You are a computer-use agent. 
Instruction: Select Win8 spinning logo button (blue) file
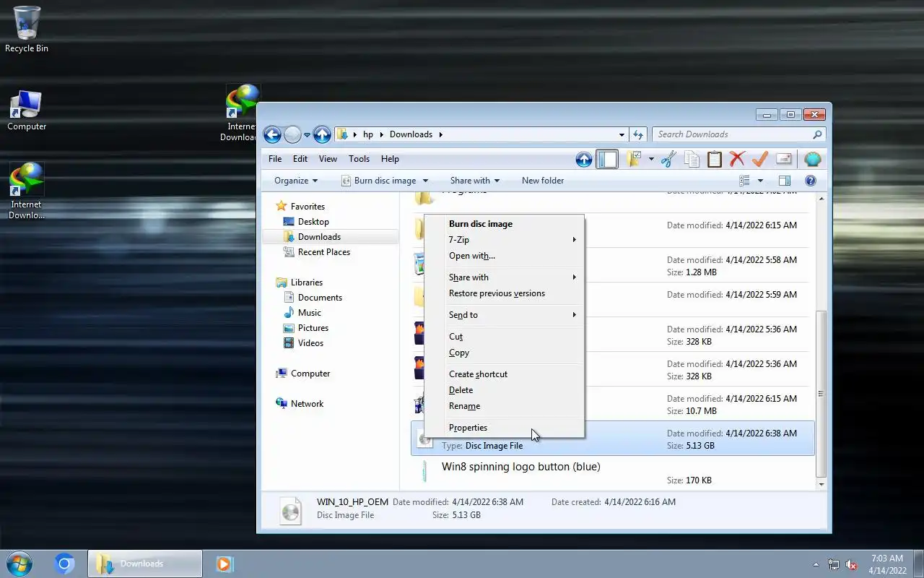pos(613,473)
